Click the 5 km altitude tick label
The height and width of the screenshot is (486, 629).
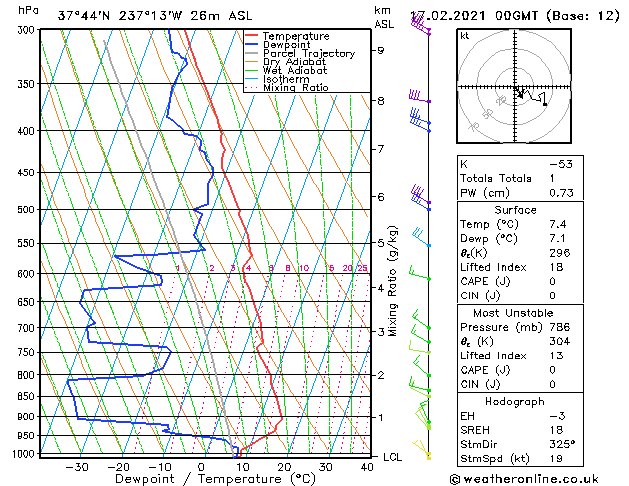tap(381, 243)
